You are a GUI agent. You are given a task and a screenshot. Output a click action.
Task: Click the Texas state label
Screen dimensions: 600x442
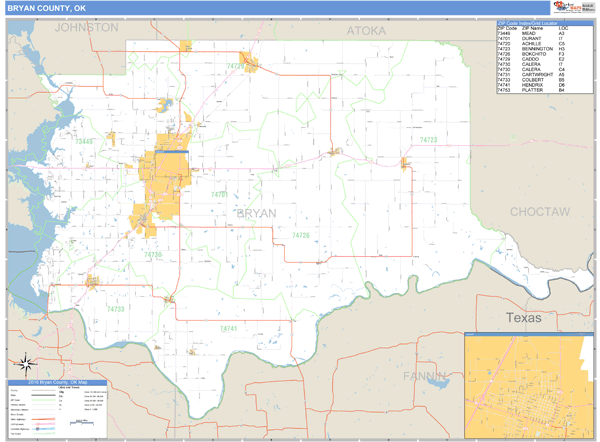(522, 318)
